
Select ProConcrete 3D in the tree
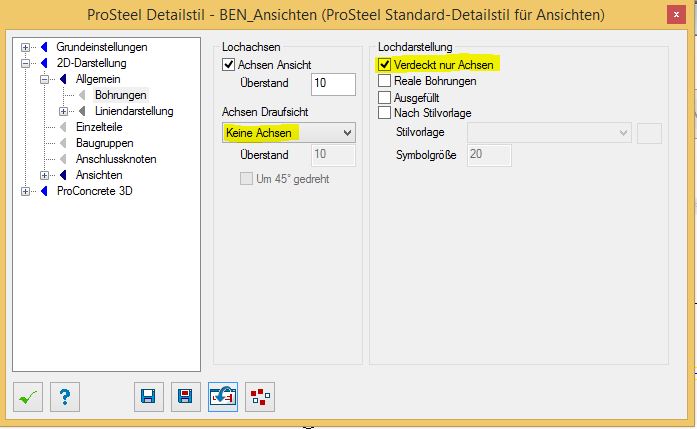pos(95,191)
